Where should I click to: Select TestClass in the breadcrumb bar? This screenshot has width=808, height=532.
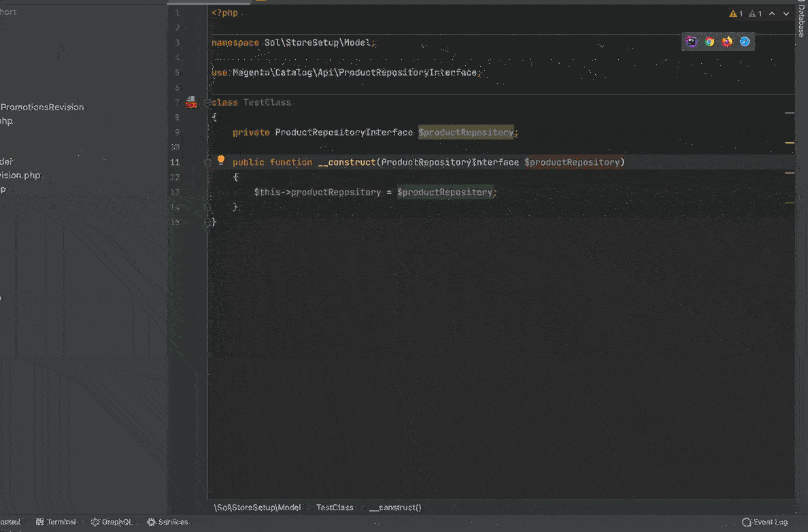[x=335, y=508]
